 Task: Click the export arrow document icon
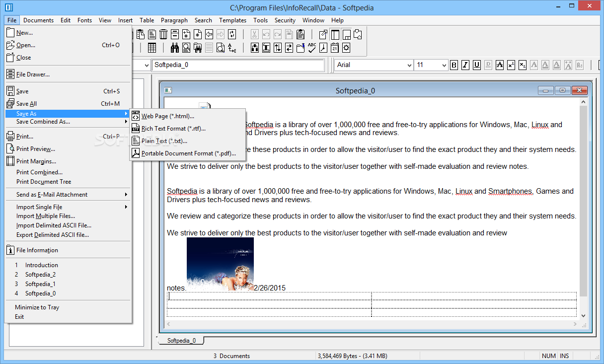[x=323, y=34]
